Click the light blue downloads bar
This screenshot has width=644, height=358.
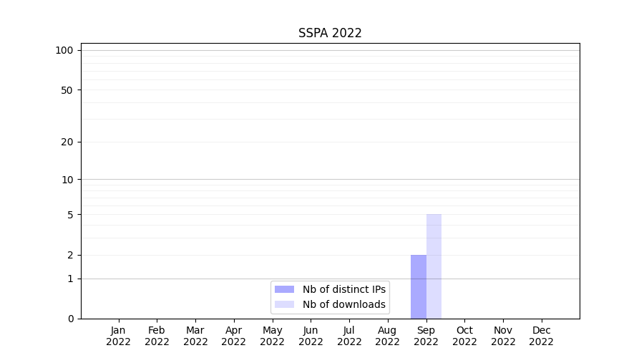coord(434,266)
